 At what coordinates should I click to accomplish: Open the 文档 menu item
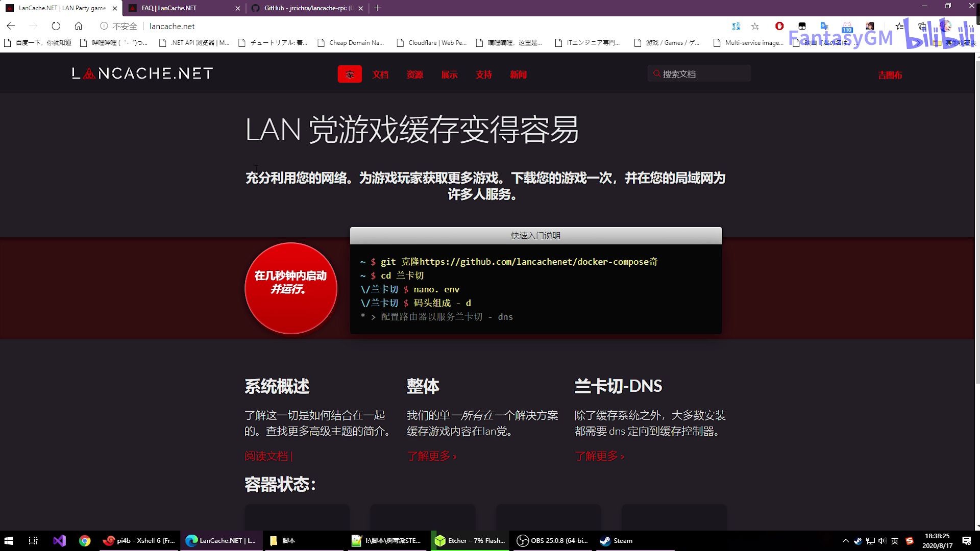pos(380,74)
